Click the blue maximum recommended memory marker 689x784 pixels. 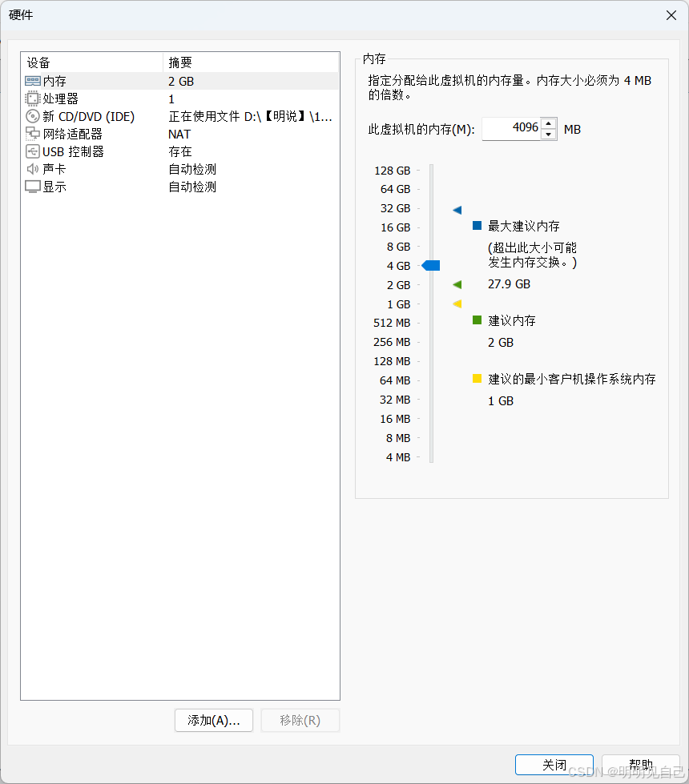457,210
